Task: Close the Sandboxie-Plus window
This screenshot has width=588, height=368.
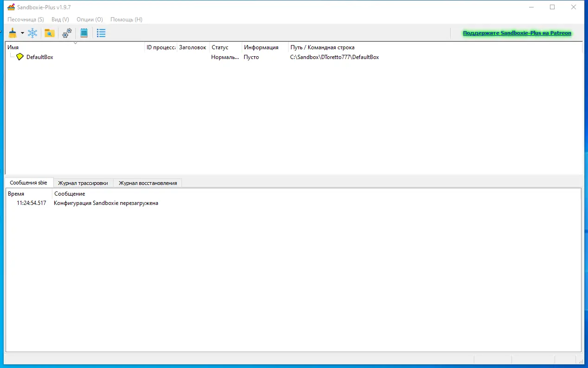Action: coord(574,7)
